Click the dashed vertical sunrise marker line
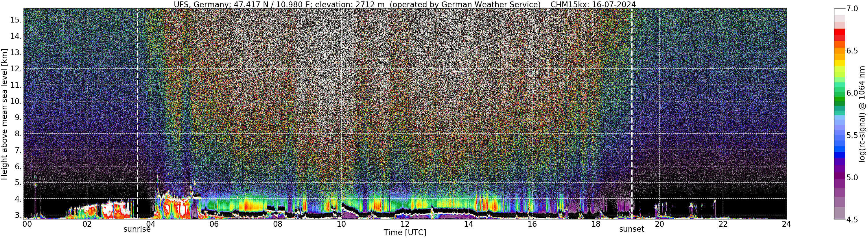868x238 pixels. (x=137, y=114)
